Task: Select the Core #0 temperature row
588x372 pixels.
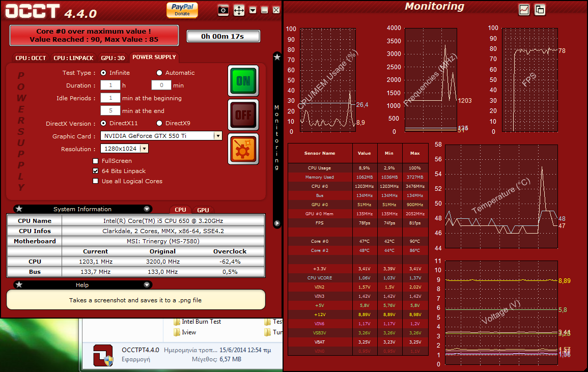Action: [x=358, y=241]
